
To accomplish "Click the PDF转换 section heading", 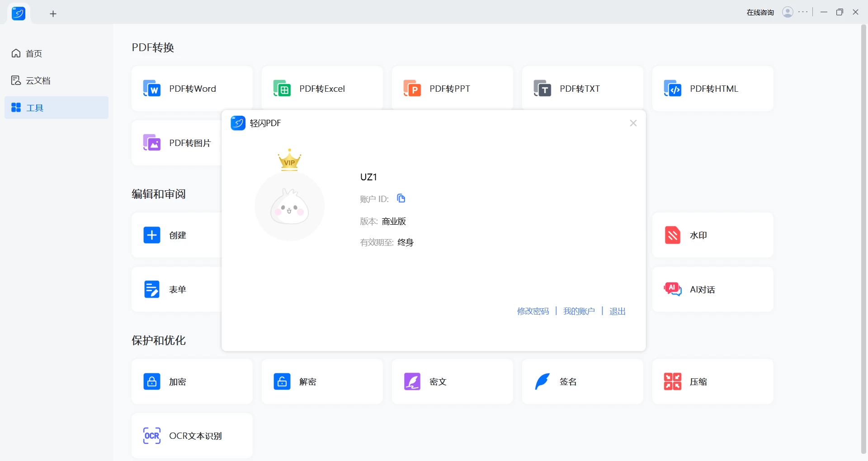I will (153, 47).
